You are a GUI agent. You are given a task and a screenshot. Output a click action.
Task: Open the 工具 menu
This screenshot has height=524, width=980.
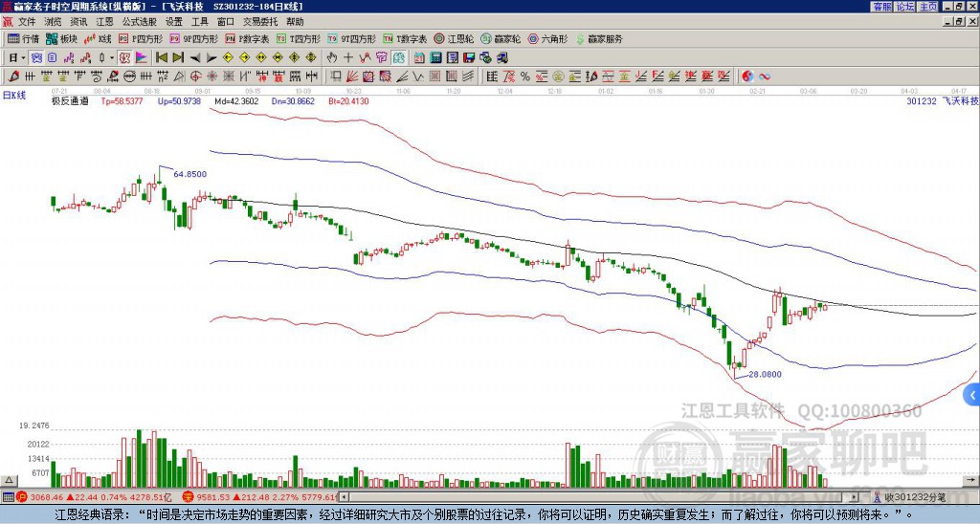click(x=200, y=22)
